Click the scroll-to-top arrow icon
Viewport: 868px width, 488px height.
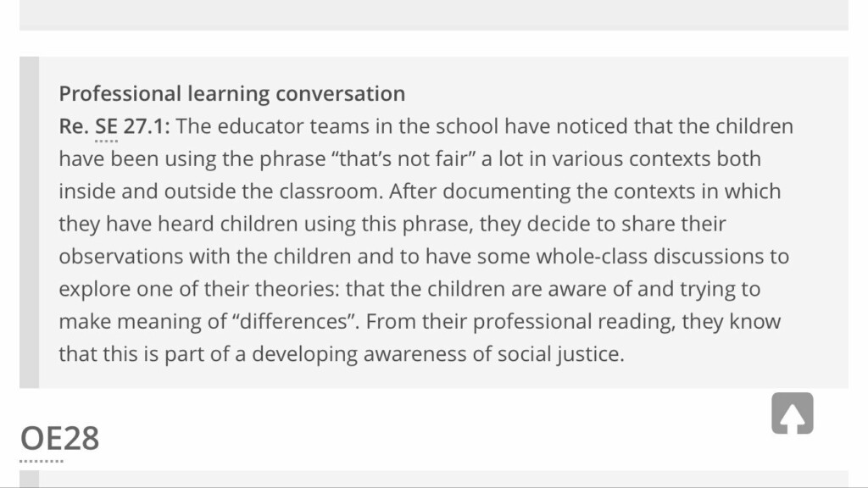(793, 413)
